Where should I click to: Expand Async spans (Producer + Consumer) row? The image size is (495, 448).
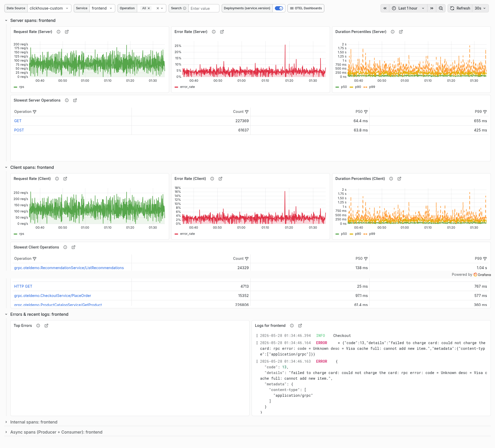click(6, 432)
